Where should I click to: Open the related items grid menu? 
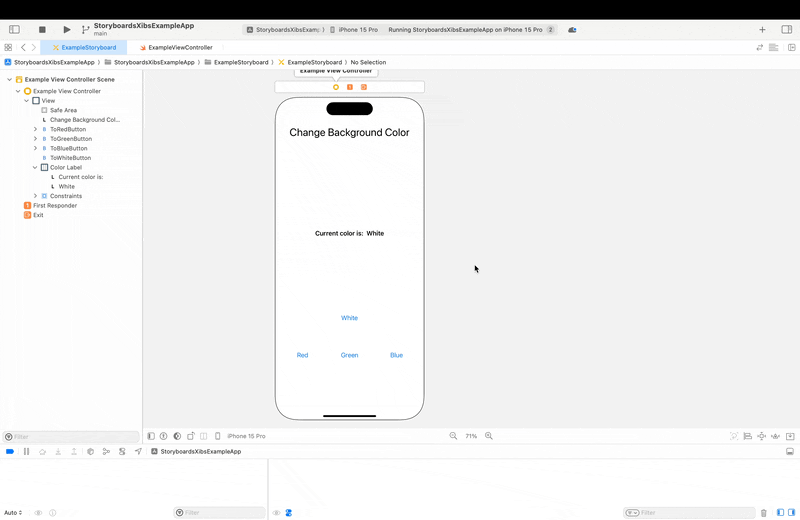point(8,47)
